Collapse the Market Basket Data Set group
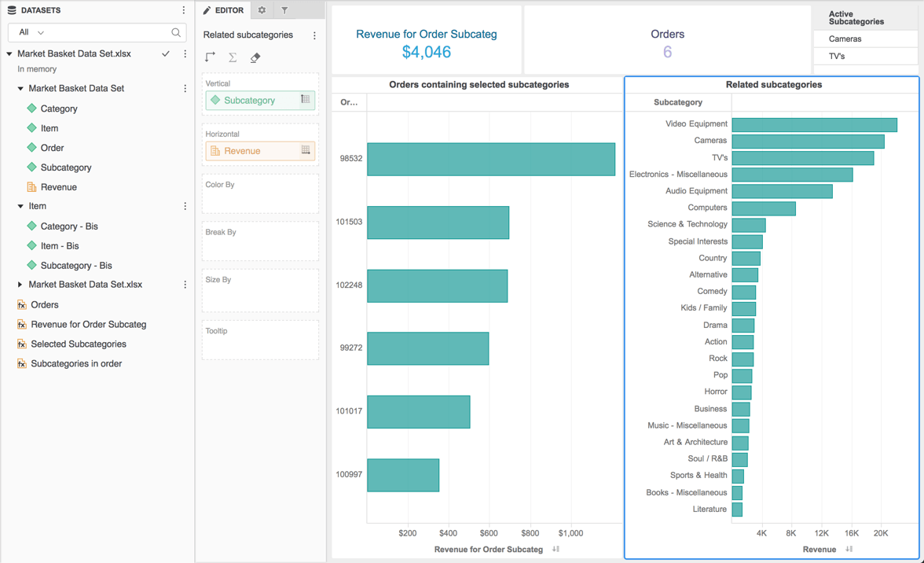 tap(20, 88)
